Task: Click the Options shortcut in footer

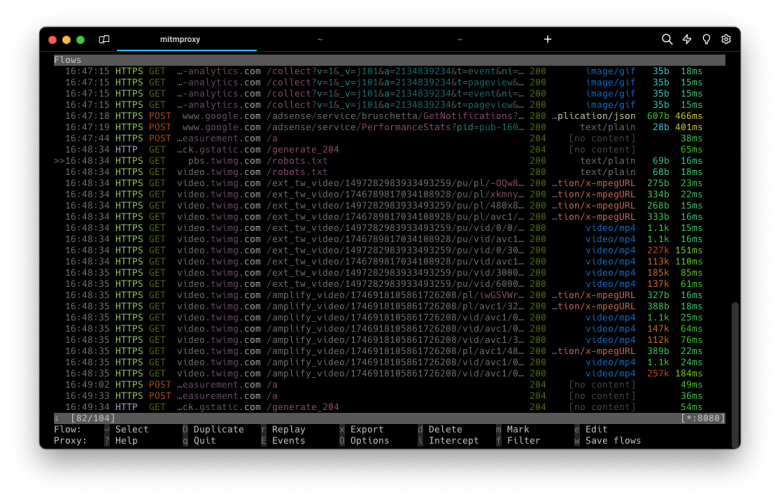Action: pos(370,440)
